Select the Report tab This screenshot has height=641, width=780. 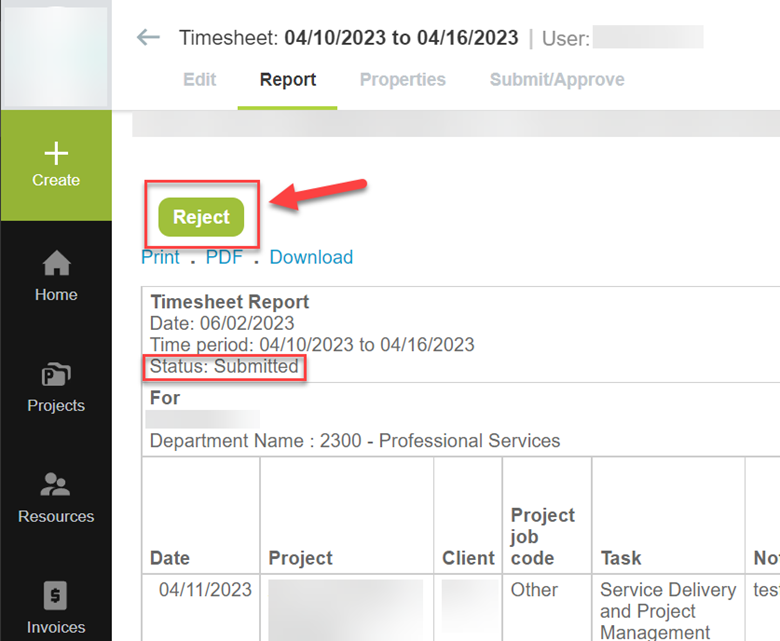coord(288,80)
